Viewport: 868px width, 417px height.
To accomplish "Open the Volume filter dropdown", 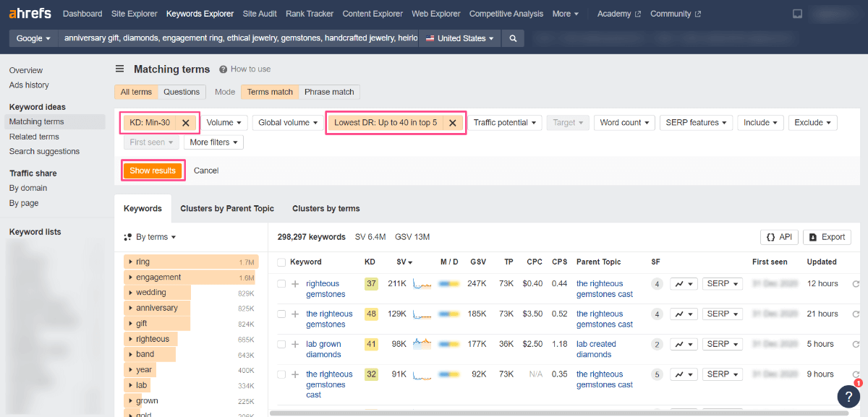I will (x=224, y=123).
